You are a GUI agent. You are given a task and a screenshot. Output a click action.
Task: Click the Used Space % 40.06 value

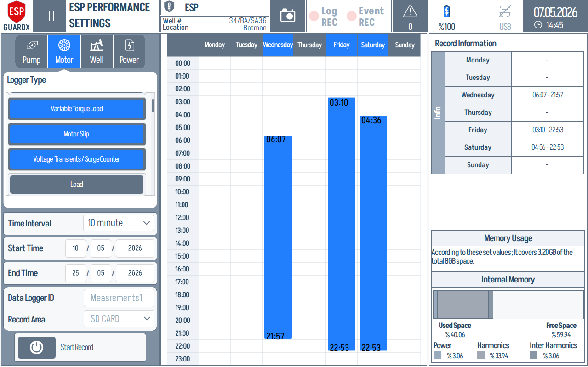coord(455,335)
